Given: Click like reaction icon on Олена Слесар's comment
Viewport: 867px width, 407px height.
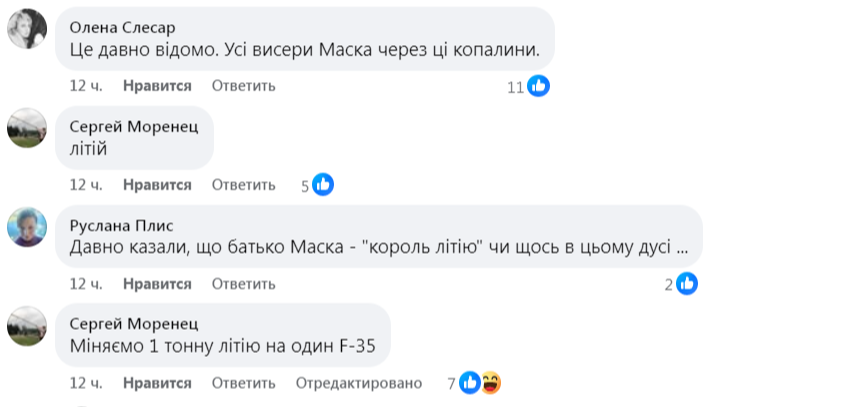Looking at the screenshot, I should (539, 86).
